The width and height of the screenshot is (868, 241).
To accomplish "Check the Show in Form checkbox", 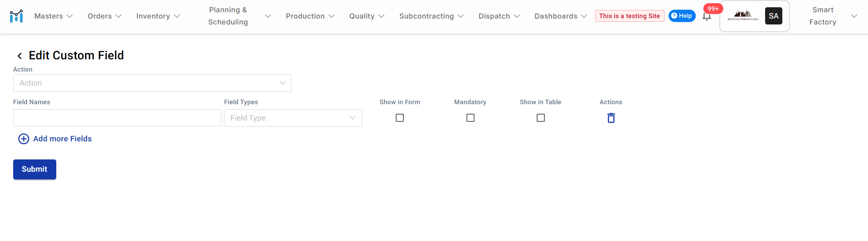I will [x=400, y=118].
